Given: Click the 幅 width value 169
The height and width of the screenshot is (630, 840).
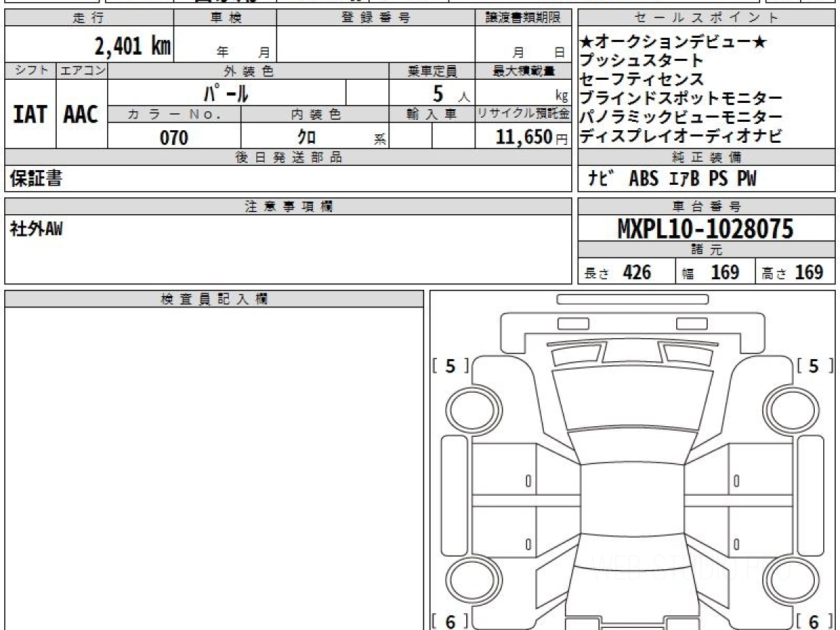Looking at the screenshot, I should (725, 272).
